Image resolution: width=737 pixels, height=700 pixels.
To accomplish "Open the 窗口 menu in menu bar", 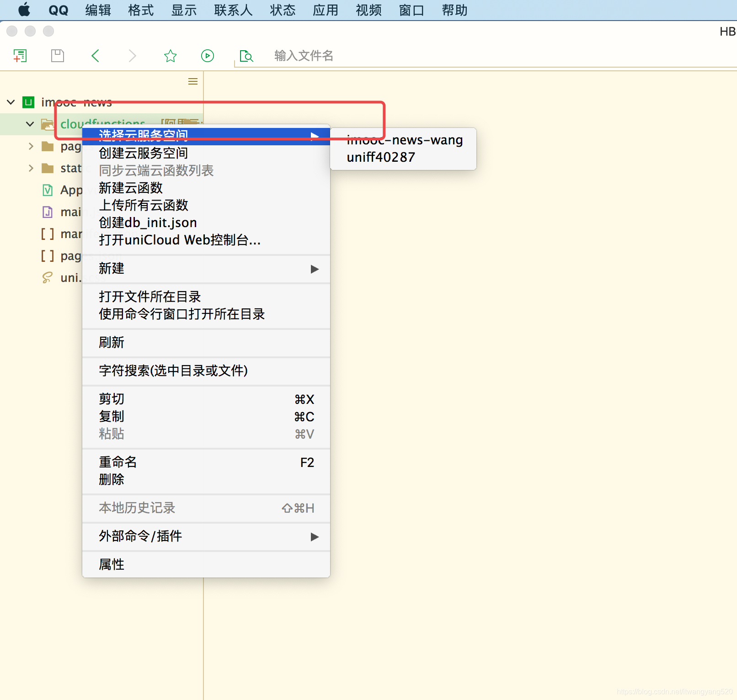I will pyautogui.click(x=412, y=10).
